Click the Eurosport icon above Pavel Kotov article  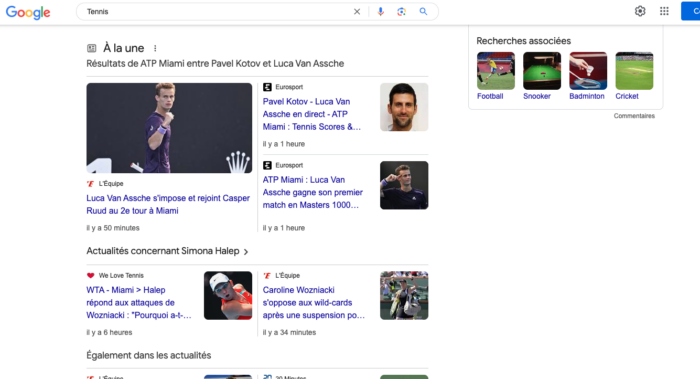267,87
